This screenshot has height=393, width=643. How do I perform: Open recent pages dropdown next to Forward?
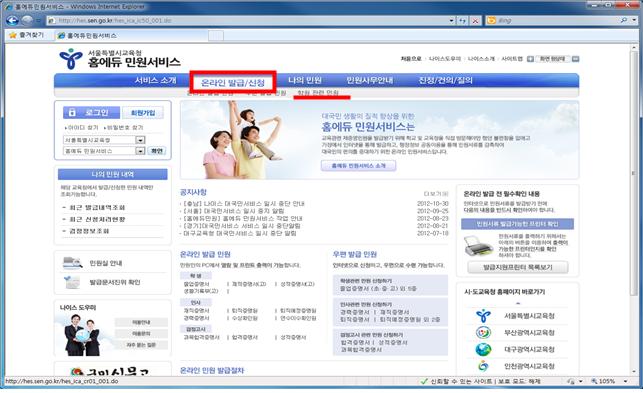point(38,21)
